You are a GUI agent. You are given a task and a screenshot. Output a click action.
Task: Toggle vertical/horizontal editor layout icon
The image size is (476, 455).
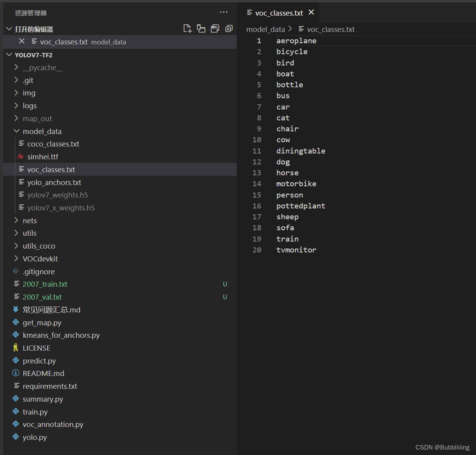pos(201,28)
